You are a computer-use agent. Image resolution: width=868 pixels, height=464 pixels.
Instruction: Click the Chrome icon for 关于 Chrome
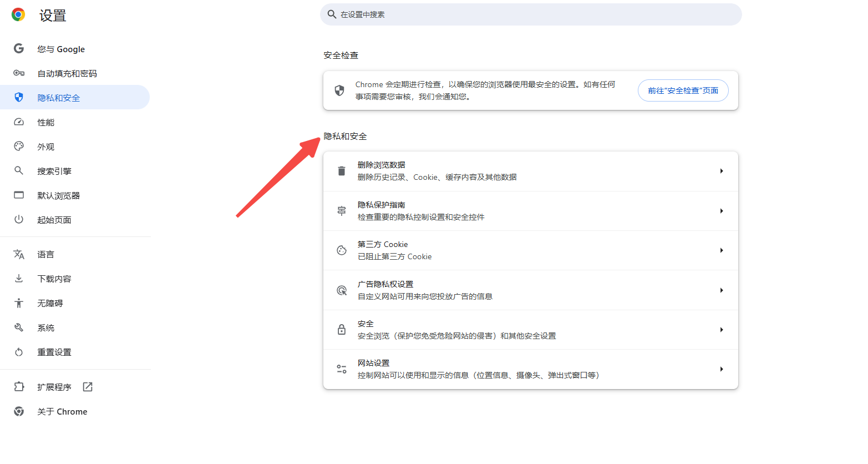pyautogui.click(x=19, y=411)
